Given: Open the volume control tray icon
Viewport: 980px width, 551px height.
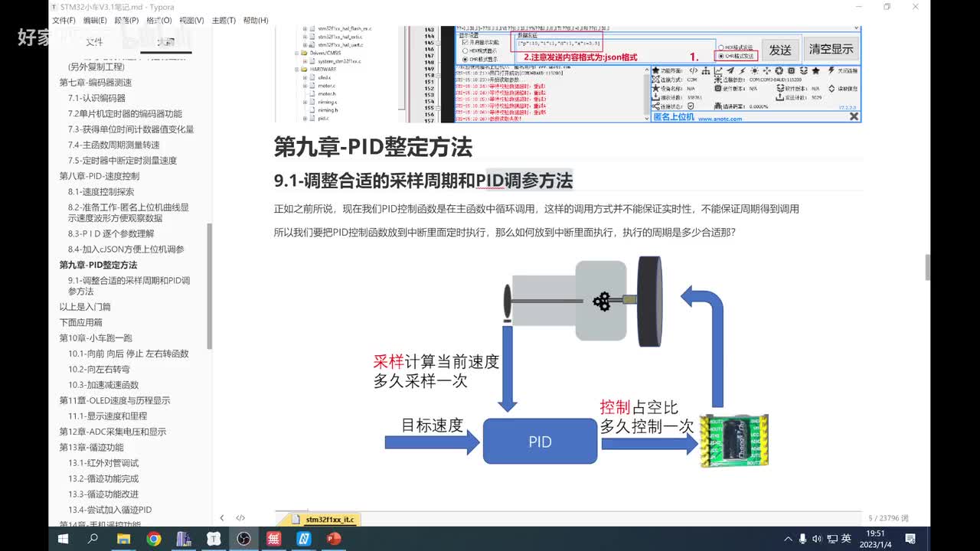Looking at the screenshot, I should (816, 539).
